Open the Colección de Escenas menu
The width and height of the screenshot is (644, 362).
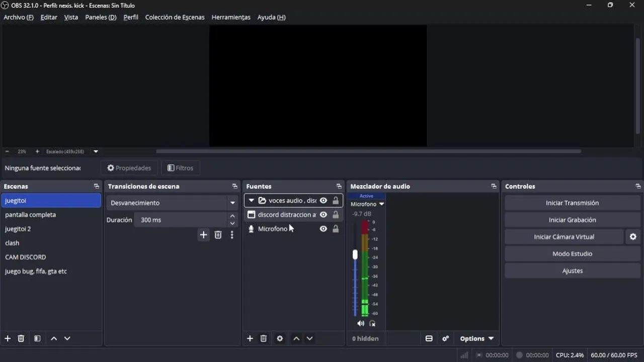[175, 17]
